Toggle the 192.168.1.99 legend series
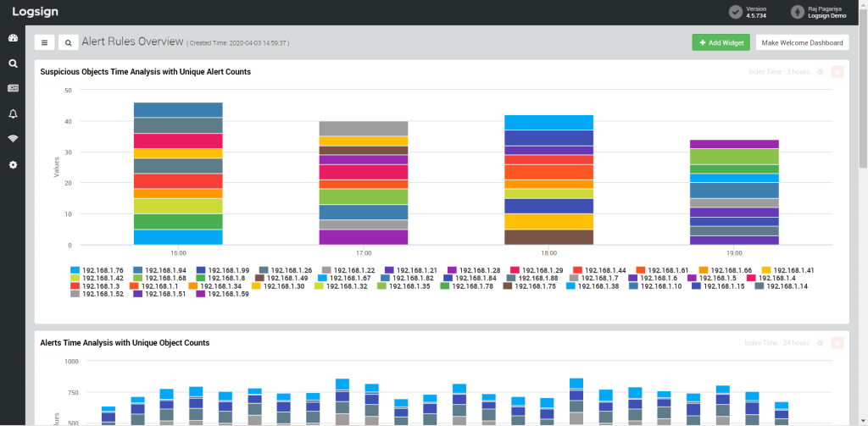The width and height of the screenshot is (868, 426). tap(224, 270)
